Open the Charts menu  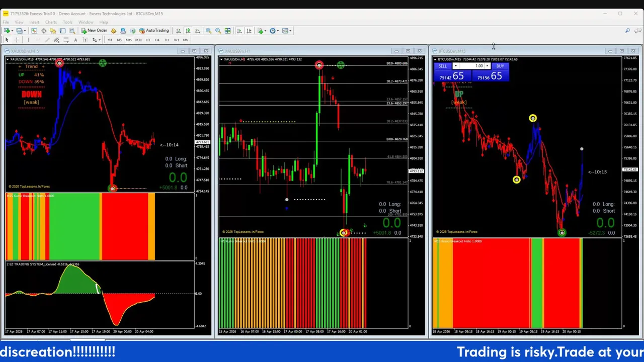[x=51, y=22]
